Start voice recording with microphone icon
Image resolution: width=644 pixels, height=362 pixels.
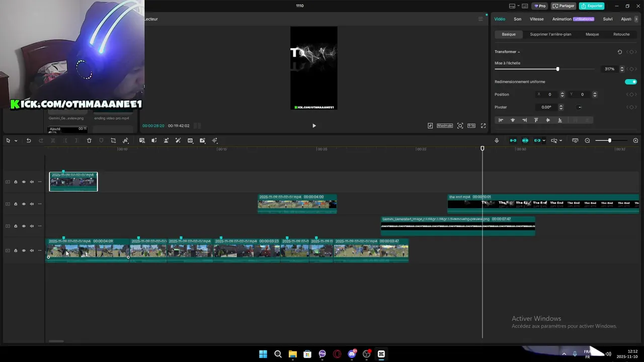pos(497,141)
